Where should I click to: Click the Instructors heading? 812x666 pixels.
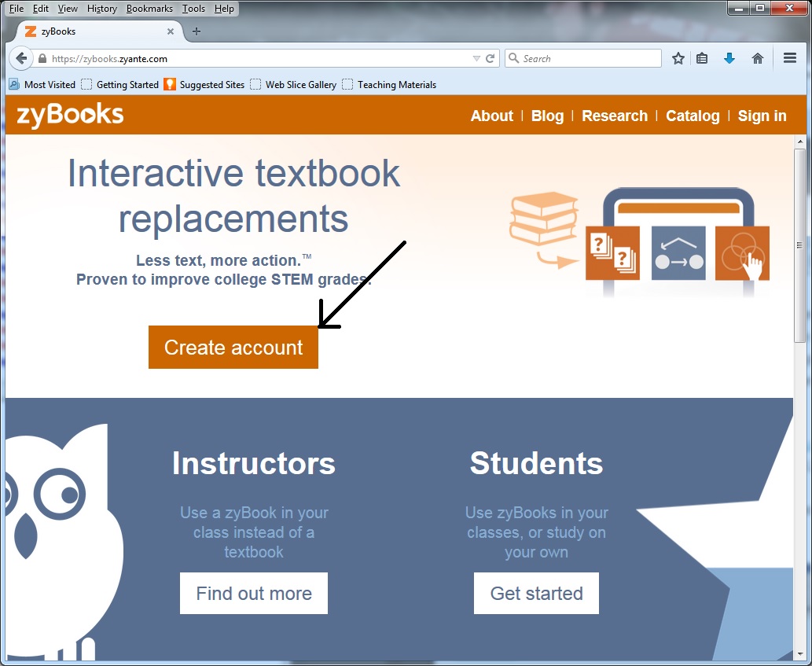click(254, 463)
